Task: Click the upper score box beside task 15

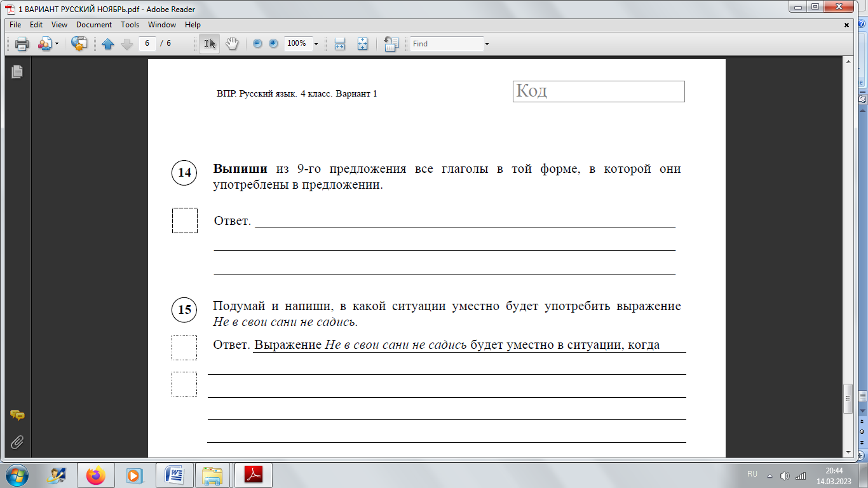Action: (x=184, y=348)
